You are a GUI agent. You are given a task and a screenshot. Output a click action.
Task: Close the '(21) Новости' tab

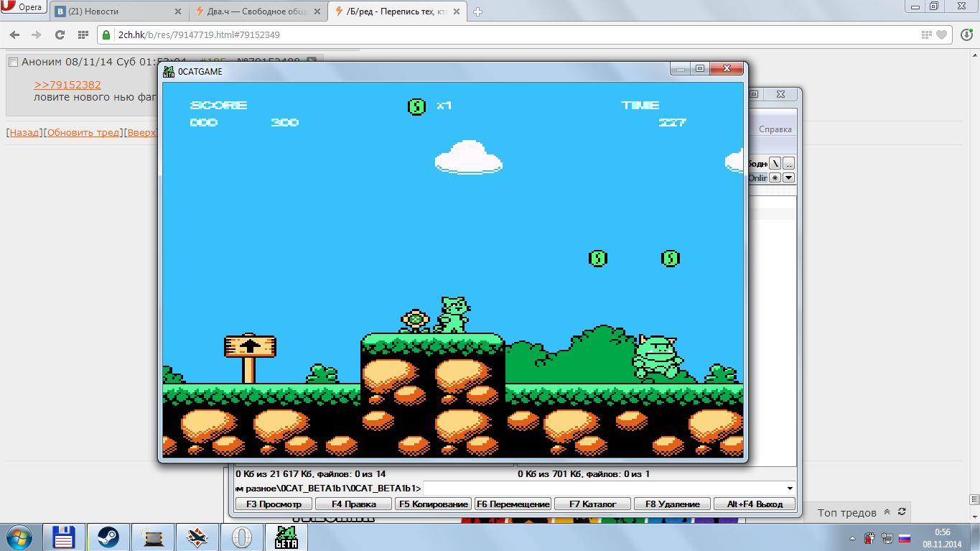(178, 11)
